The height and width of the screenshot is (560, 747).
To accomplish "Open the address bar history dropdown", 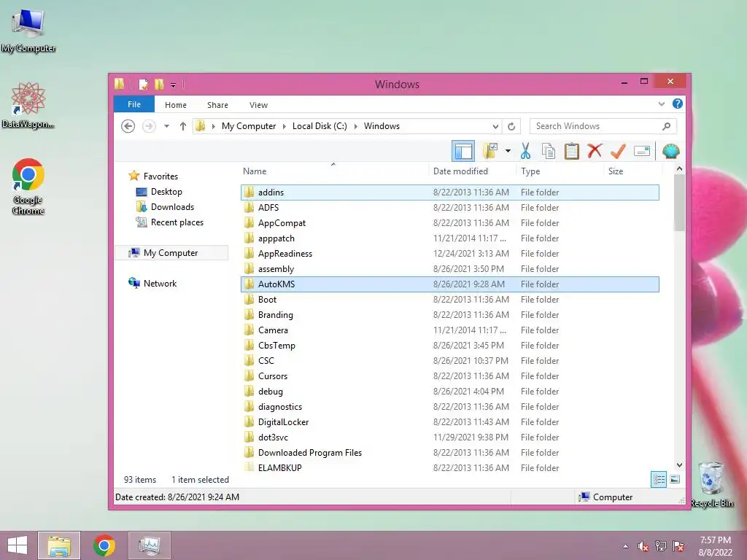I will pos(495,126).
